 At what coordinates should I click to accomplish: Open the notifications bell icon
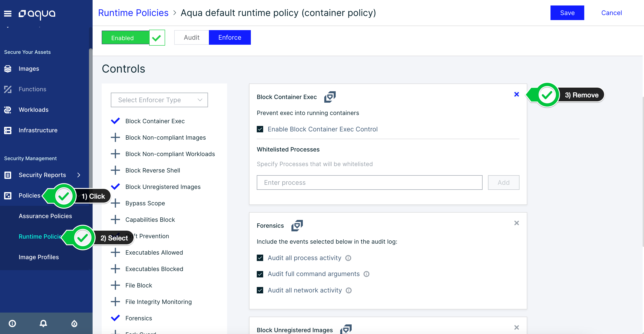[43, 323]
